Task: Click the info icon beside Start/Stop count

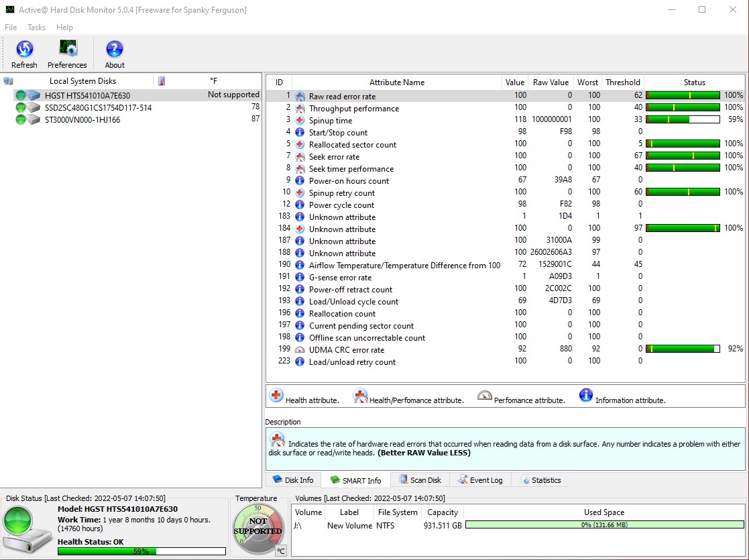Action: (299, 132)
